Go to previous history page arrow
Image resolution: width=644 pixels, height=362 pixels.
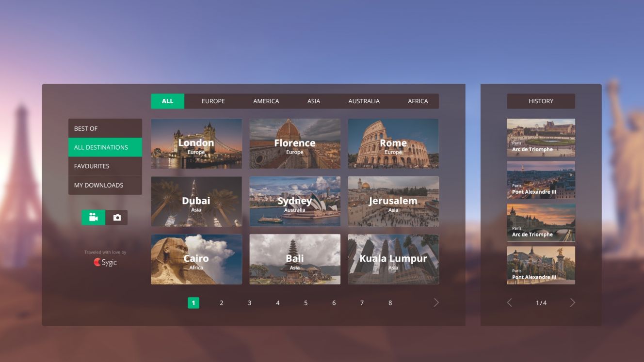coord(510,303)
